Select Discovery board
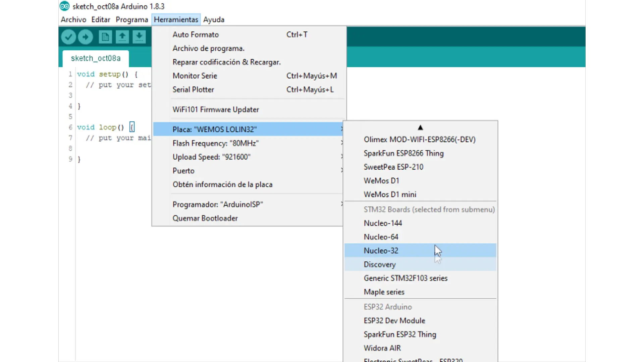 420,264
